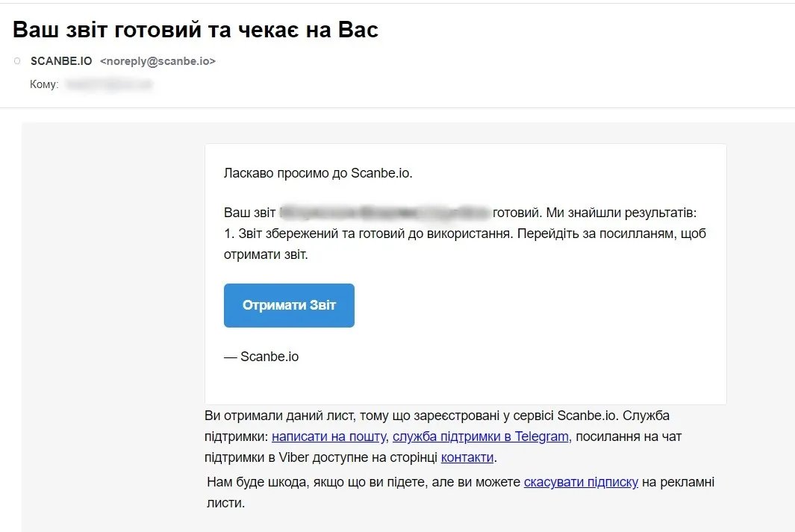Click the "скасувати підписку" unsubscribe link
The width and height of the screenshot is (795, 532).
coord(581,482)
